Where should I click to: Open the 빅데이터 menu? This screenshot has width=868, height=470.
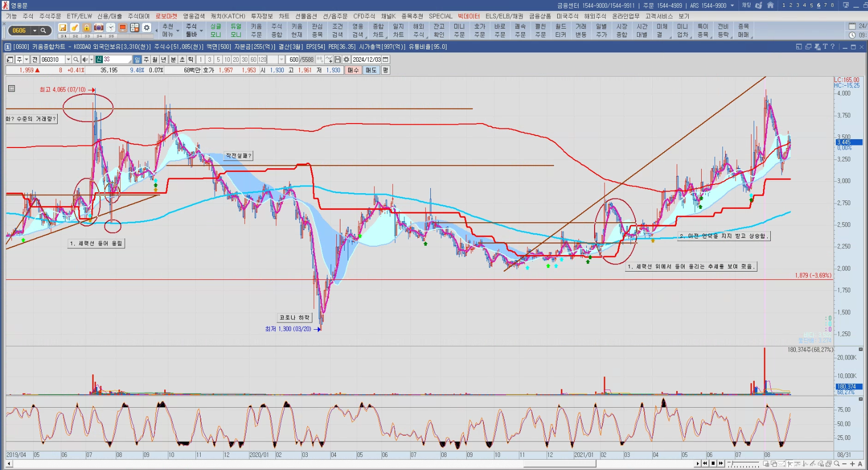click(469, 16)
